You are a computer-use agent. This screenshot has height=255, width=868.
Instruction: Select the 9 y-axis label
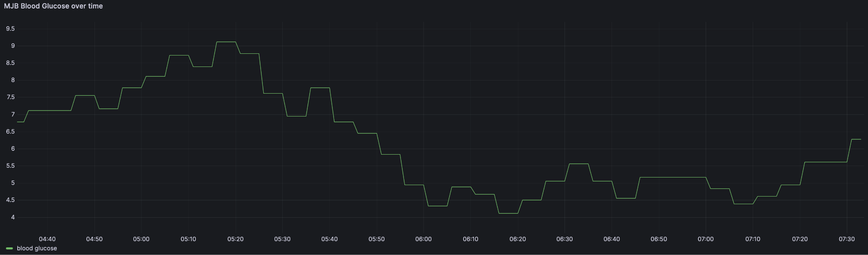13,46
